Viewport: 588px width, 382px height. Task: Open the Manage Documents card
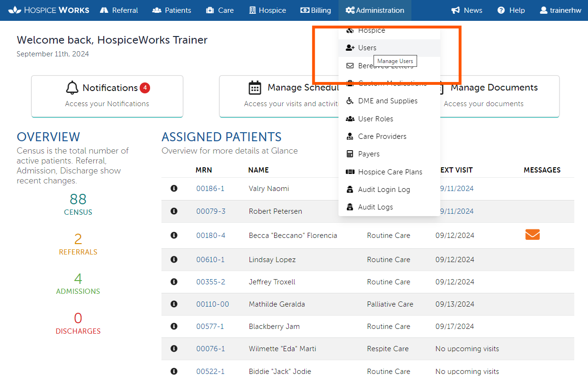click(499, 96)
